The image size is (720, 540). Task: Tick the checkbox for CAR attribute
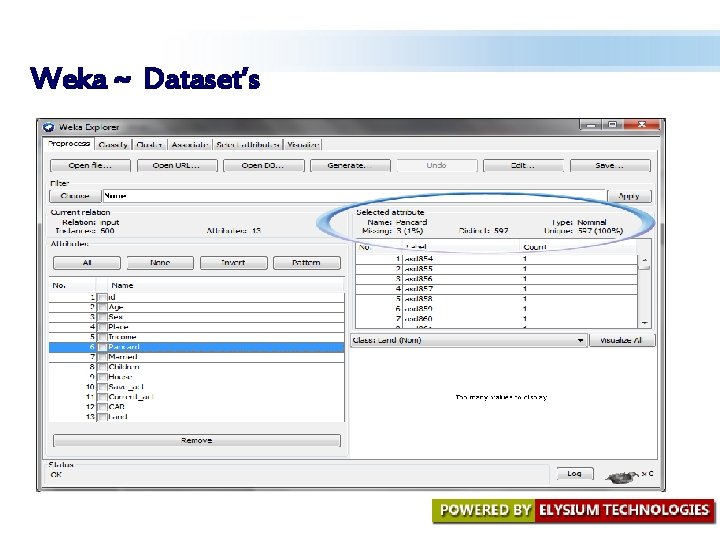click(102, 407)
